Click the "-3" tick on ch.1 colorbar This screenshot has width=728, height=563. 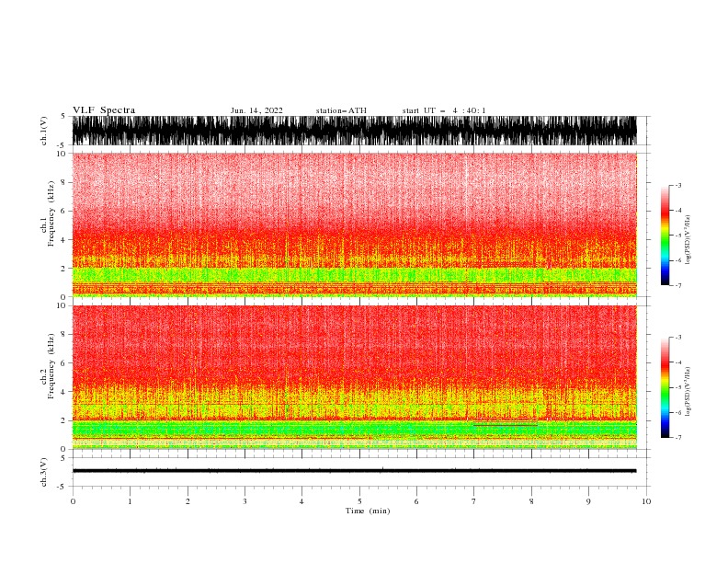tap(678, 185)
